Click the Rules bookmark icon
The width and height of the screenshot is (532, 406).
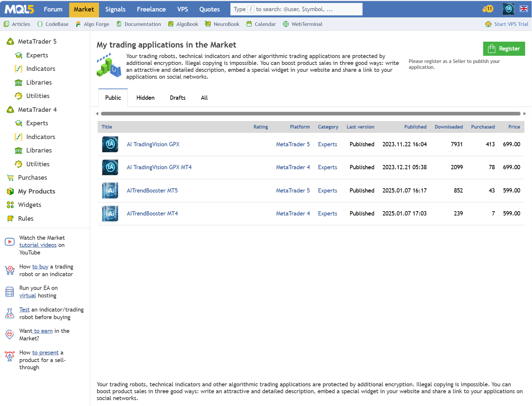coord(10,218)
